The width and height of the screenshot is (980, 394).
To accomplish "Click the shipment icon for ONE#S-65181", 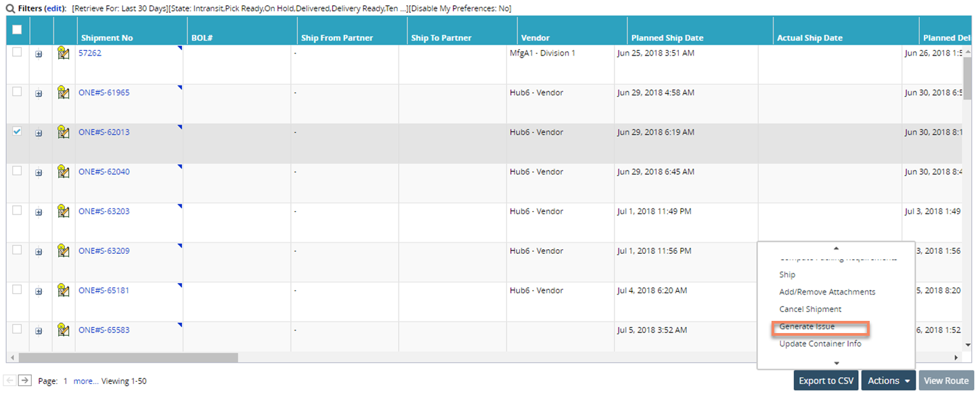I will click(64, 290).
